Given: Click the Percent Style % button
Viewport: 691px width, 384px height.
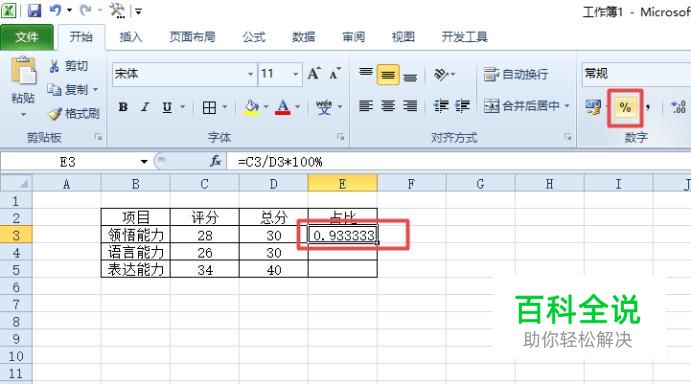Looking at the screenshot, I should pos(625,107).
